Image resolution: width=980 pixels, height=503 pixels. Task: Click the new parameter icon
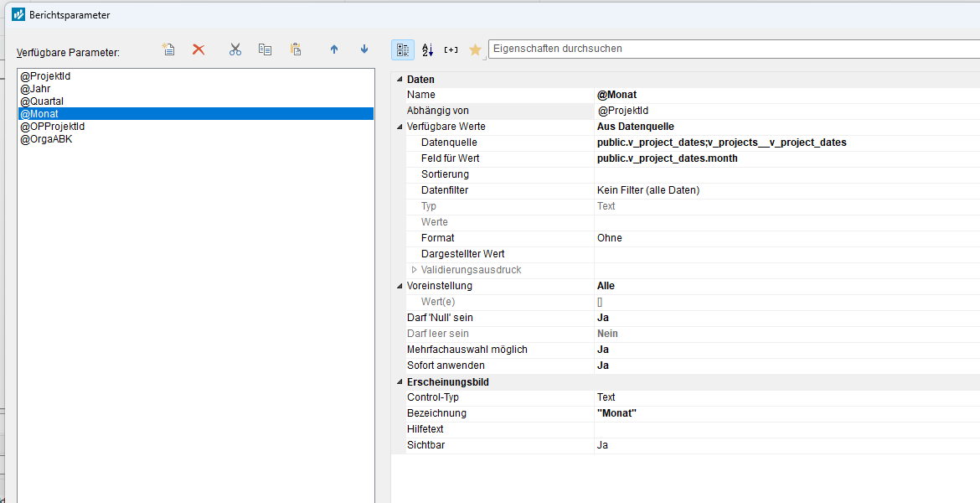[x=168, y=49]
